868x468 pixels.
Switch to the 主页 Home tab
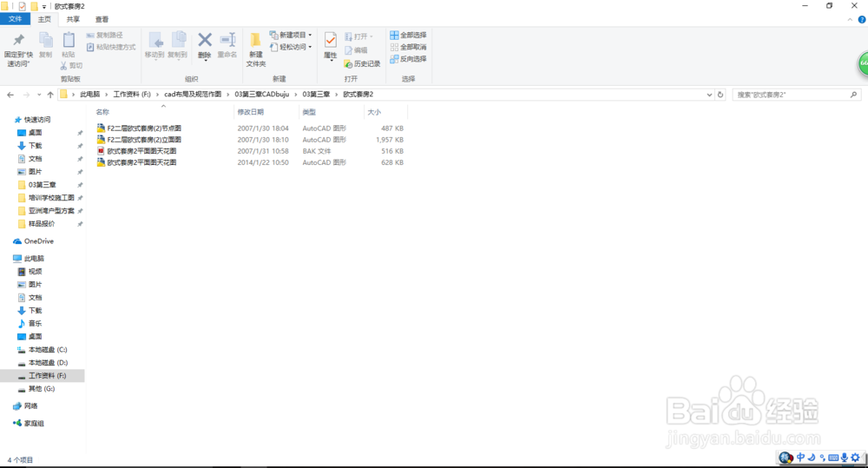(x=44, y=19)
